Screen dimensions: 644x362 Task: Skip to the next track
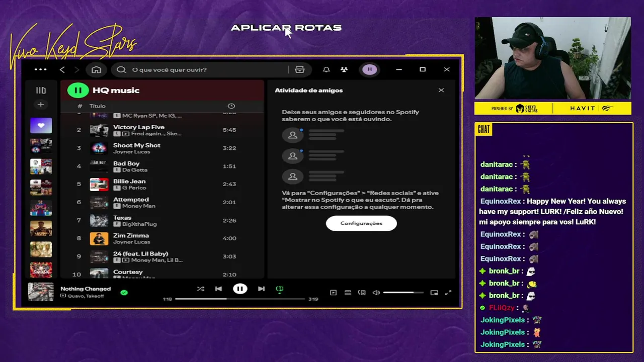click(261, 289)
